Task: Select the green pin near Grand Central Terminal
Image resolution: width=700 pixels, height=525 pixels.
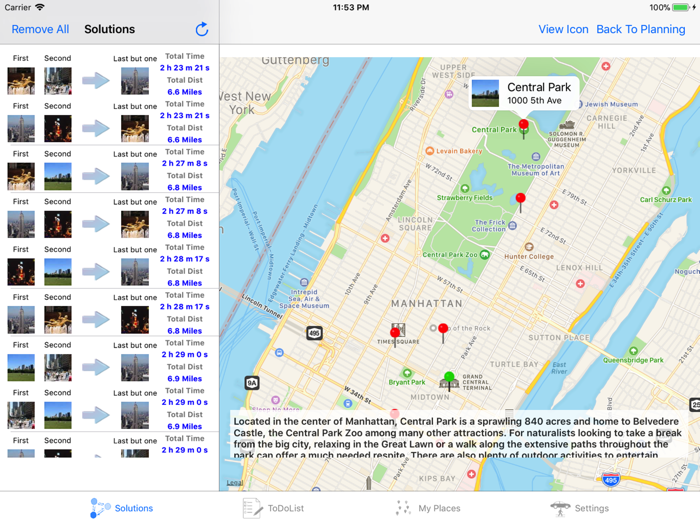Action: click(449, 378)
